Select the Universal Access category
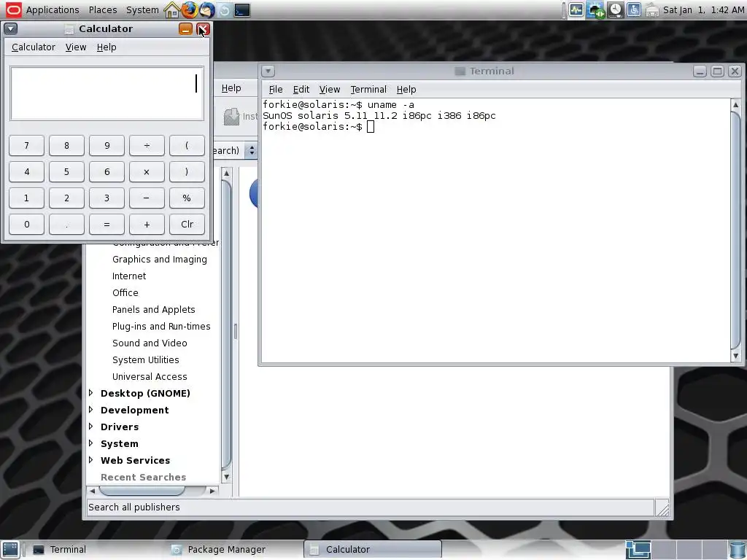This screenshot has width=747, height=560. coord(150,377)
